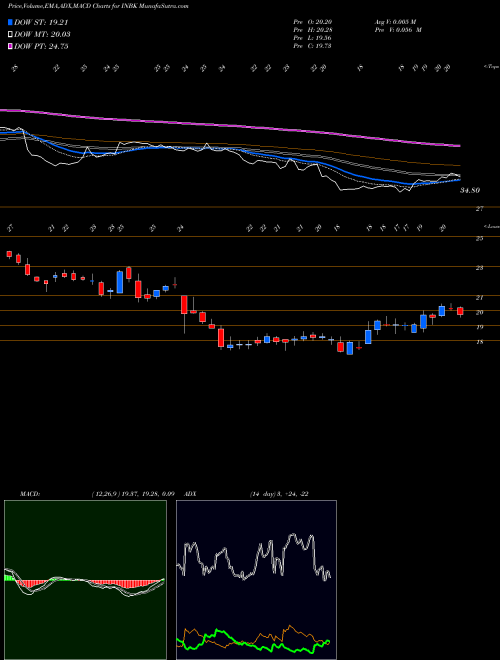Open the ADX indicator chart panel

coord(256,580)
